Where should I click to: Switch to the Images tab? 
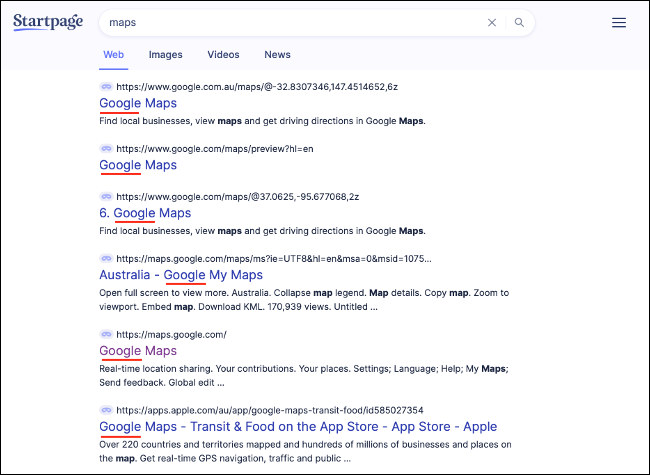click(x=166, y=55)
